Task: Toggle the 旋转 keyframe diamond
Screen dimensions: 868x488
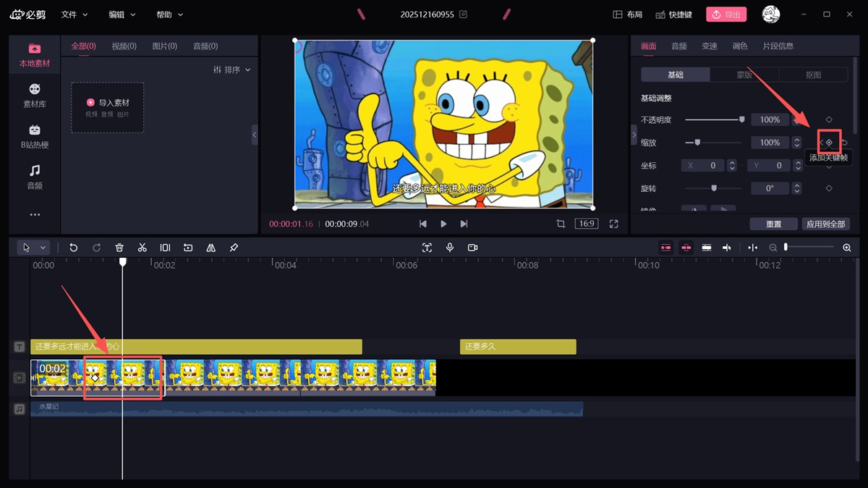Action: click(829, 188)
